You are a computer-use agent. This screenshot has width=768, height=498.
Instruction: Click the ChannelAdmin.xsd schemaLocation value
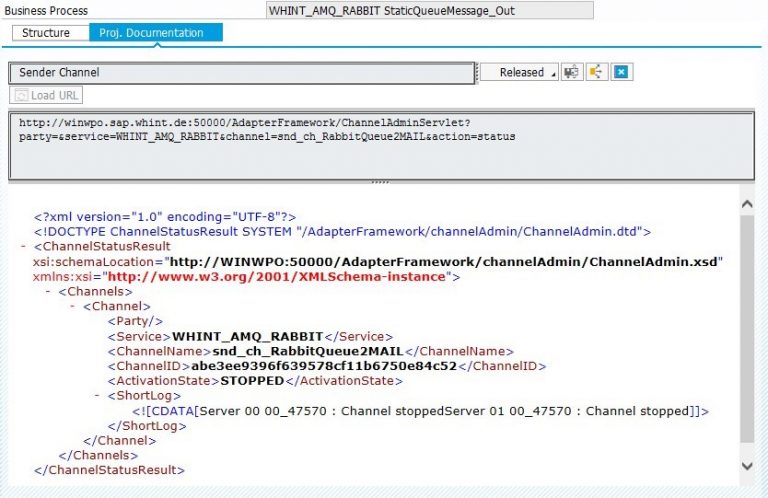[443, 261]
